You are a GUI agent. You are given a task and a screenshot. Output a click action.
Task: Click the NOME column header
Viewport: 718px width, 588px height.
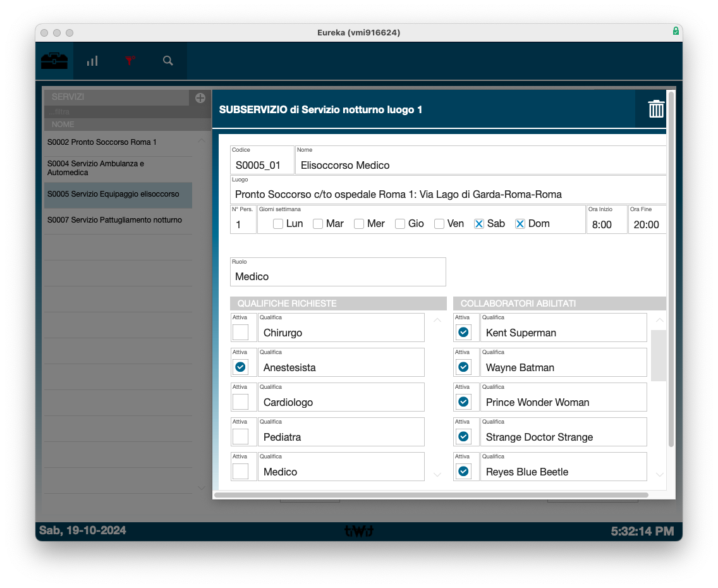(127, 125)
